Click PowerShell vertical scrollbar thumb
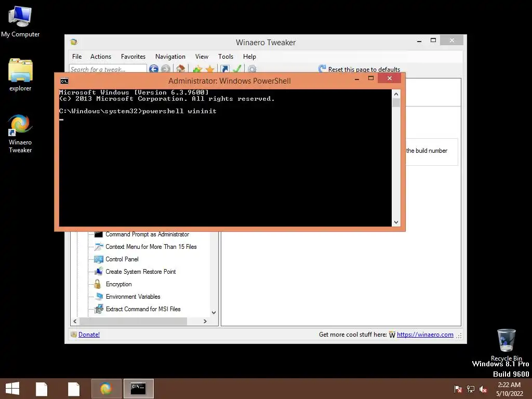532x399 pixels. pos(396,102)
